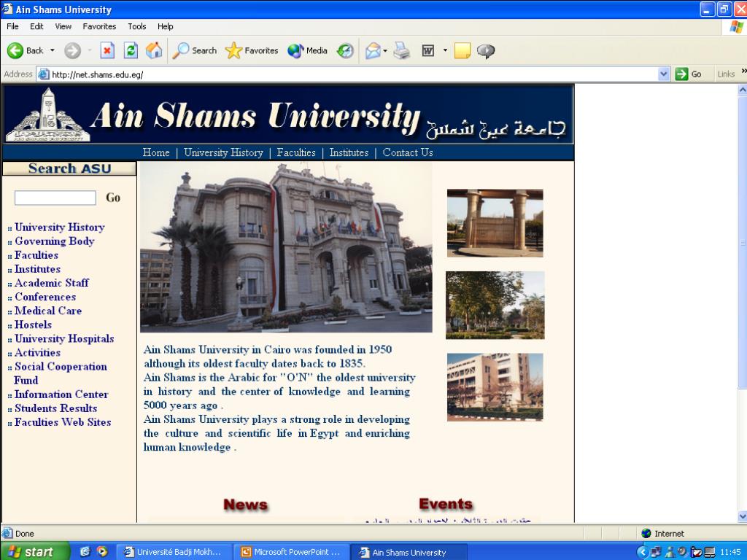Open Back history dropdown arrow
The height and width of the screenshot is (560, 747).
pyautogui.click(x=53, y=50)
